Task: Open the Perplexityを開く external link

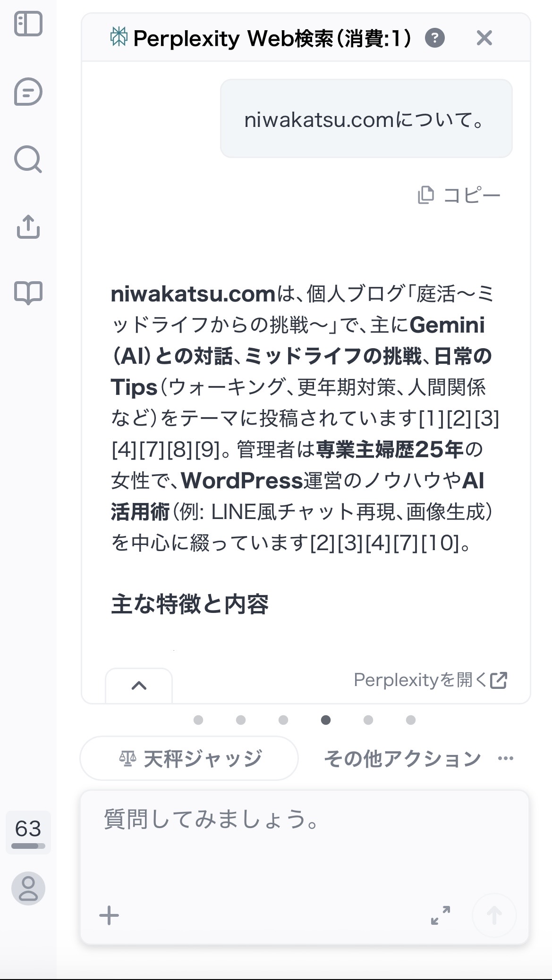Action: tap(431, 680)
